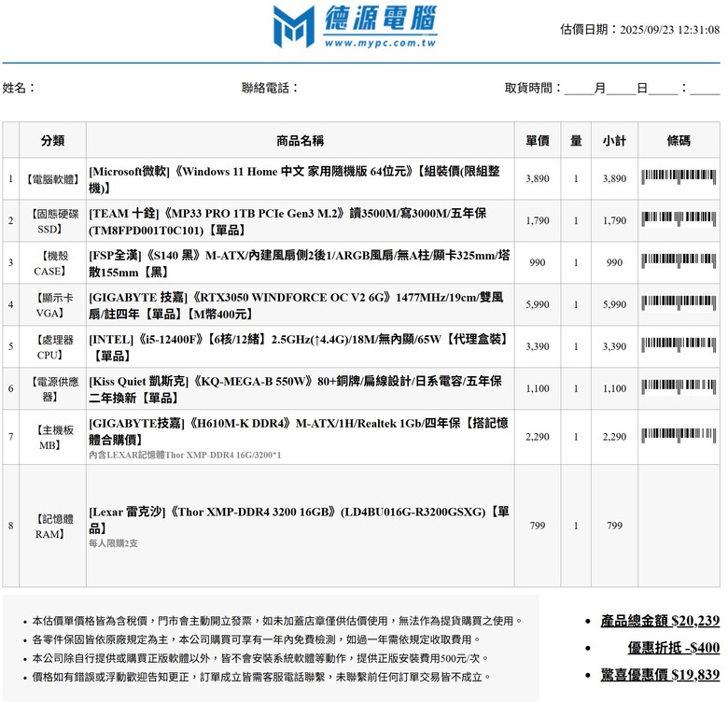Click the Windows 11 Home product name
This screenshot has height=702, width=728.
(294, 179)
